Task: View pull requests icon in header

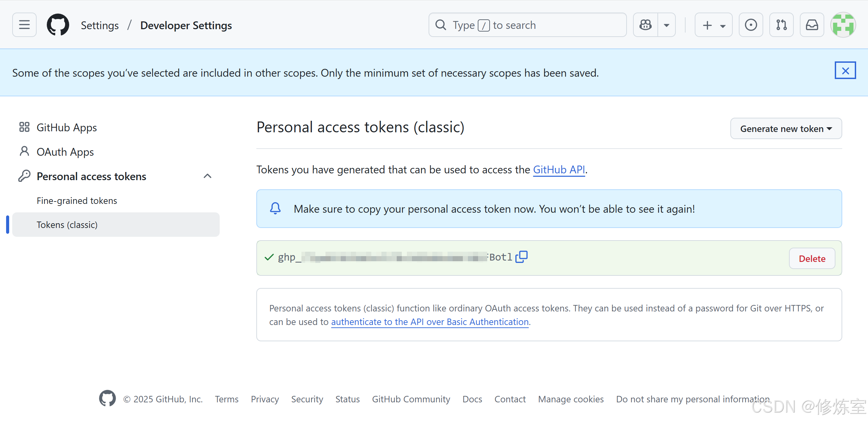Action: [781, 25]
